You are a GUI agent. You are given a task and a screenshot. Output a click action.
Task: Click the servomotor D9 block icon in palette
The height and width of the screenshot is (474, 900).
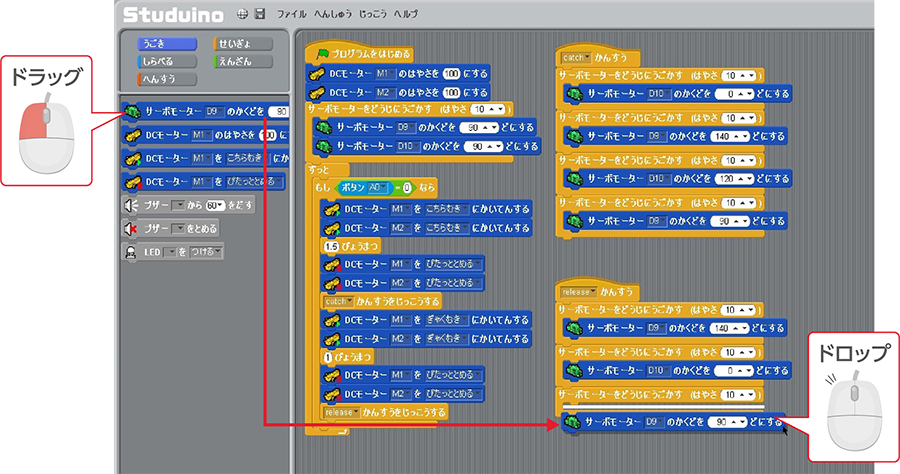point(132,111)
